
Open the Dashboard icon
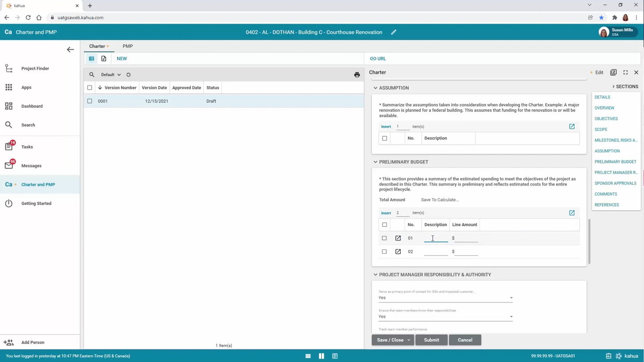pos(9,106)
